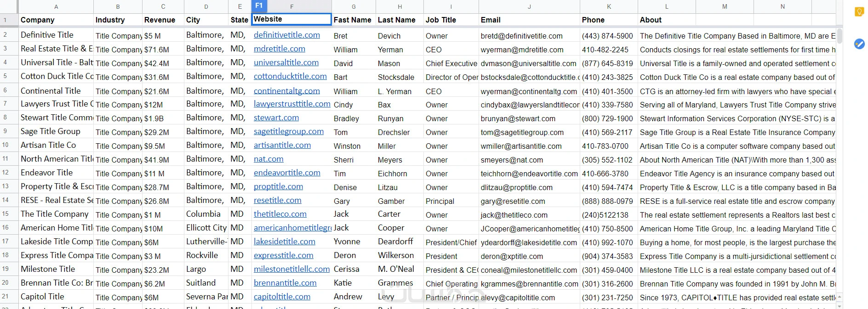Click the scrollbar up arrow
The image size is (868, 309).
[x=839, y=297]
